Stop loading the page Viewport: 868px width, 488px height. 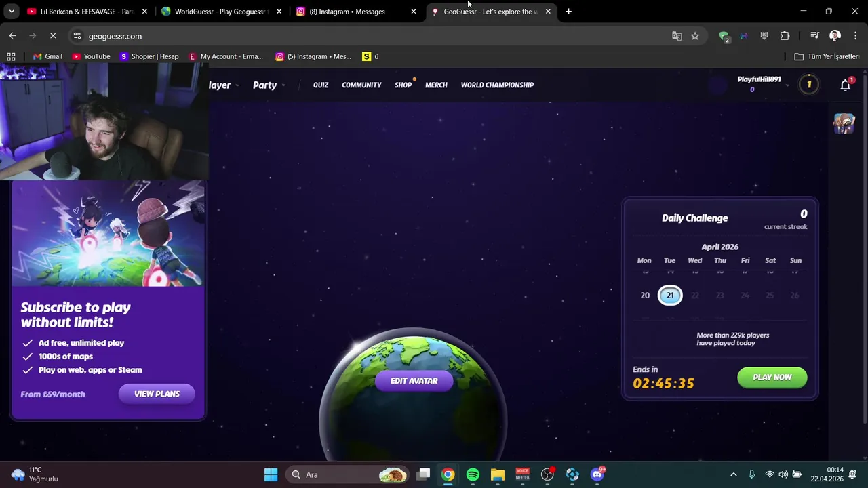(x=53, y=36)
